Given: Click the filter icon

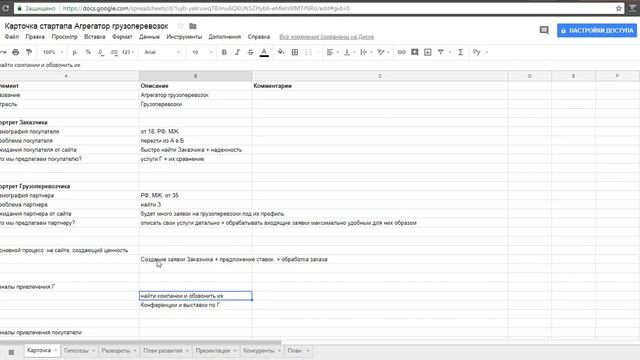Looking at the screenshot, I should point(441,52).
